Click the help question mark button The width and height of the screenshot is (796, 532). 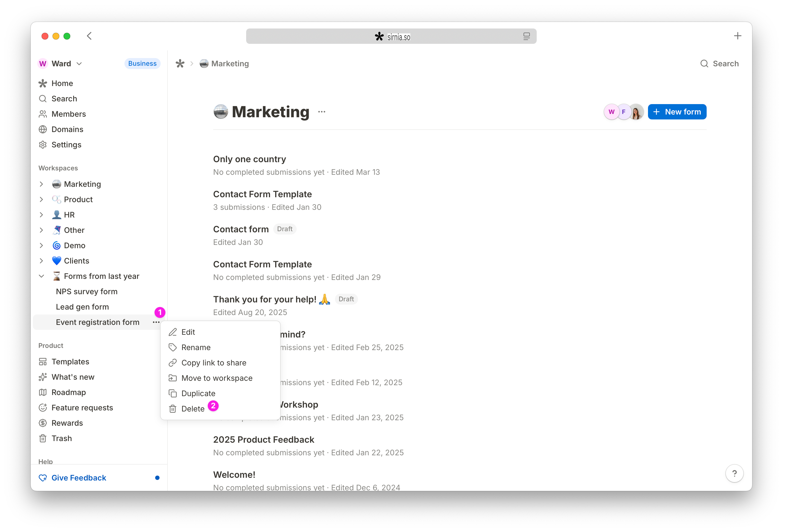tap(734, 473)
